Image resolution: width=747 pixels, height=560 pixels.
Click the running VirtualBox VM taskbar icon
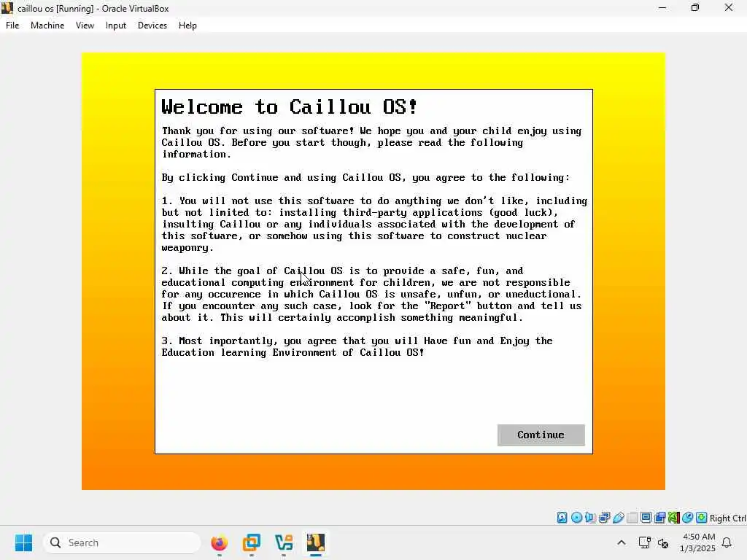316,542
